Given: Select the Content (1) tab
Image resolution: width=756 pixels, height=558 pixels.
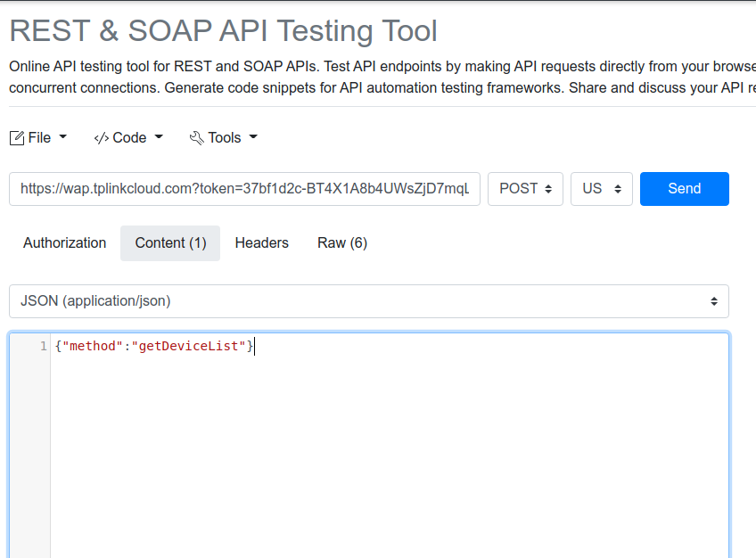Looking at the screenshot, I should click(170, 242).
